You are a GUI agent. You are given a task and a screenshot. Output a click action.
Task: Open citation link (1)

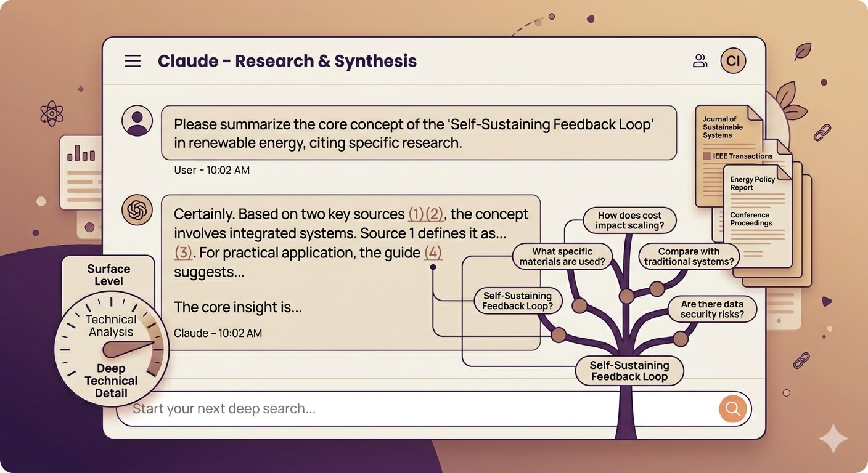[416, 214]
